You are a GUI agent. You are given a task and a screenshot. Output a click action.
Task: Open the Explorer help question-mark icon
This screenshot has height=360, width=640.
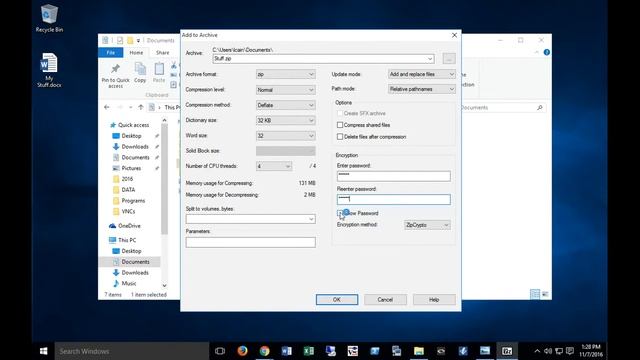[x=547, y=52]
